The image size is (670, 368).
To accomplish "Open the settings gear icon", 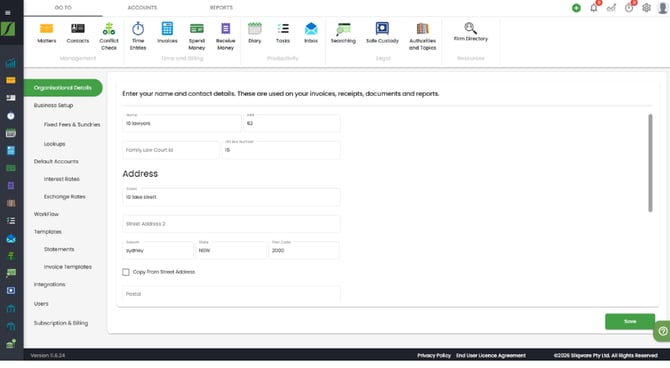I will [646, 8].
